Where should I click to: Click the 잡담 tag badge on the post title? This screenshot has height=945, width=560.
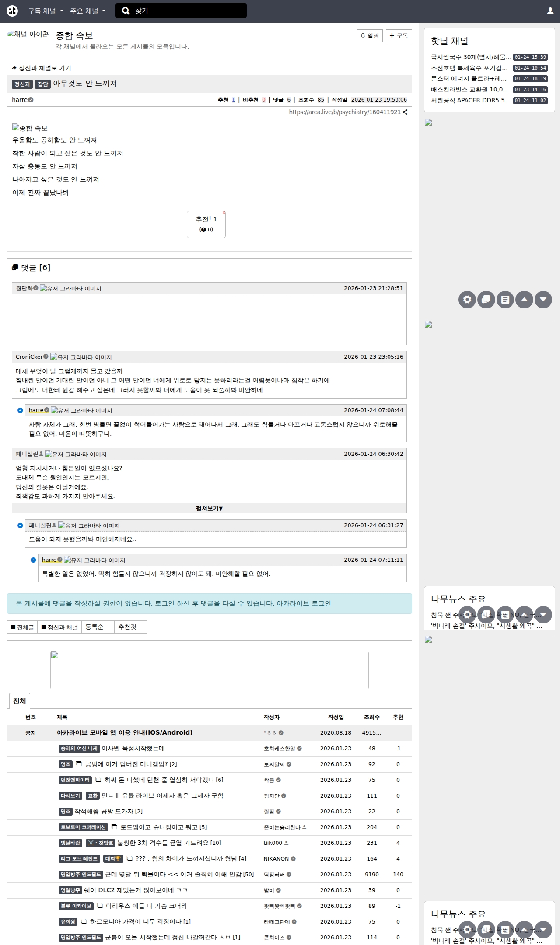[43, 84]
